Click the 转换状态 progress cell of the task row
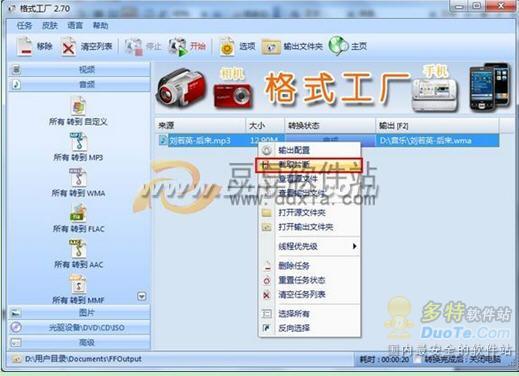This screenshot has width=519, height=376. point(330,140)
